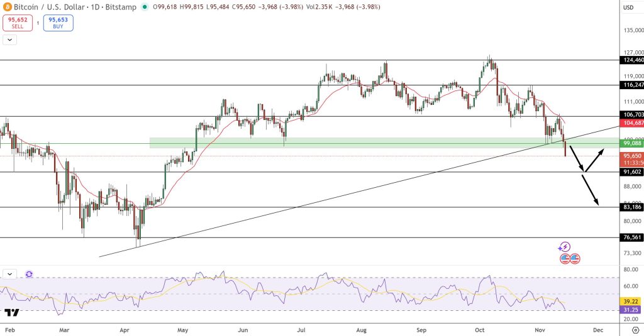Select the 83,186 support level label
Viewport: 644px width, 336px height.
(631, 207)
